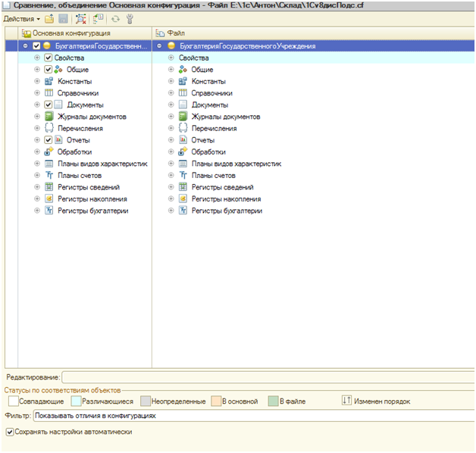The image size is (476, 453).
Task: Click Регистры бухгалтерии icon in left column
Action: (49, 211)
